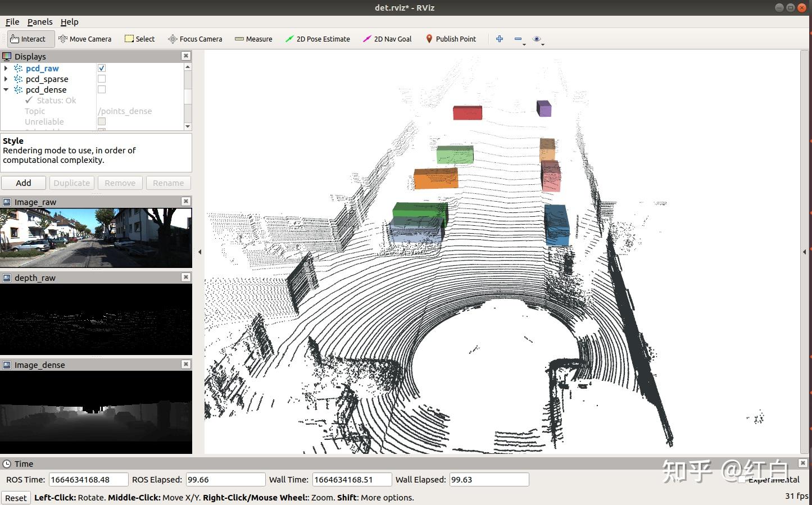The width and height of the screenshot is (812, 505).
Task: Activate the Move Camera tool
Action: point(85,39)
